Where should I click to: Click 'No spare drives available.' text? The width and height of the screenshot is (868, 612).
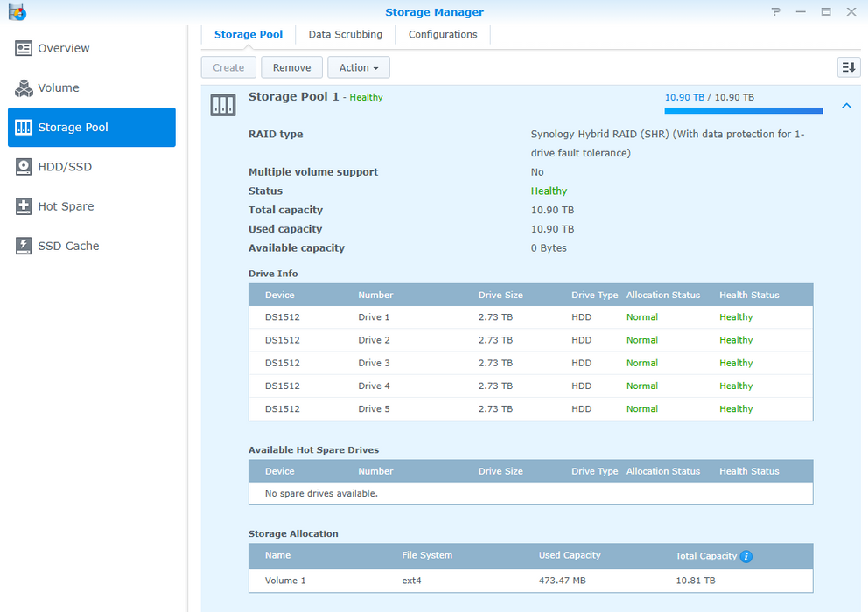321,494
